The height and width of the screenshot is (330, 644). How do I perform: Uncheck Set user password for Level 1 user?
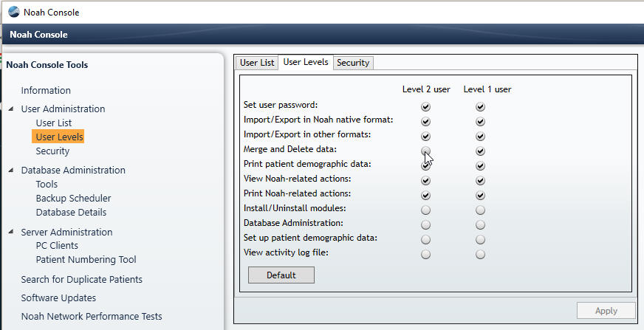[x=480, y=107]
